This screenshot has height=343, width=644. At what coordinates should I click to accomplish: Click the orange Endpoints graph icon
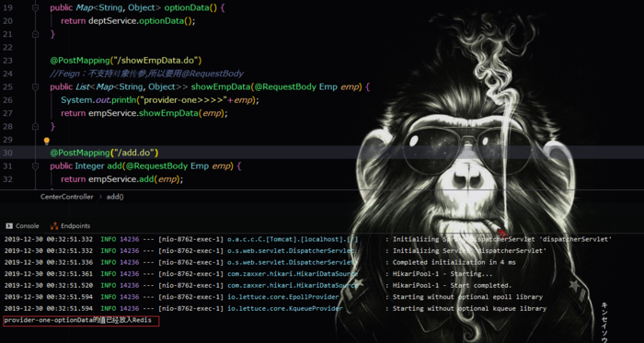[54, 226]
